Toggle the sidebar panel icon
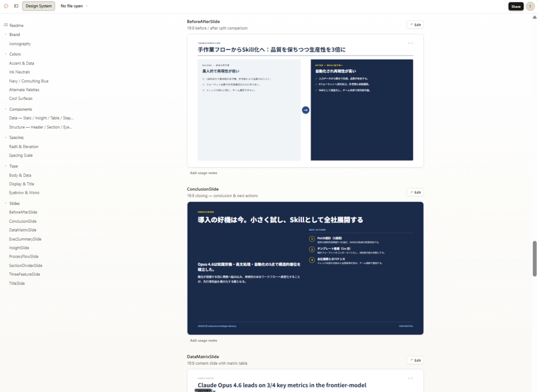538x392 pixels. tap(16, 6)
